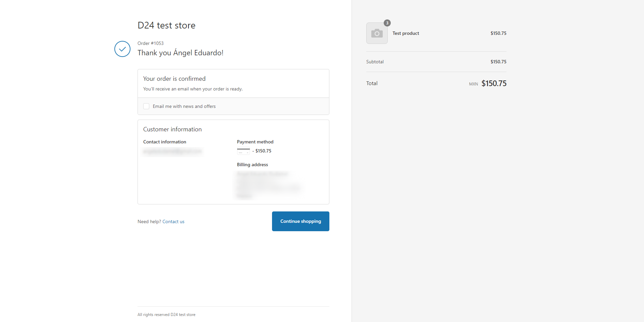Click the 'Email me with news and offers' label

coord(184,106)
